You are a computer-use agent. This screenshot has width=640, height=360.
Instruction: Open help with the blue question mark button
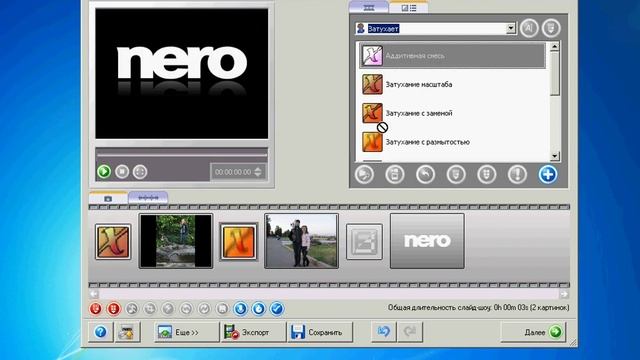[100, 332]
